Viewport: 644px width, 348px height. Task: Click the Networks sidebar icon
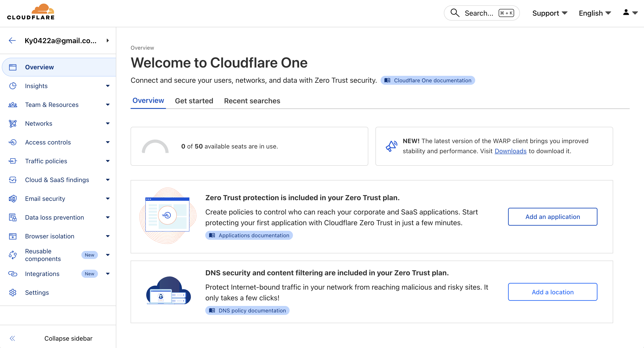(13, 123)
